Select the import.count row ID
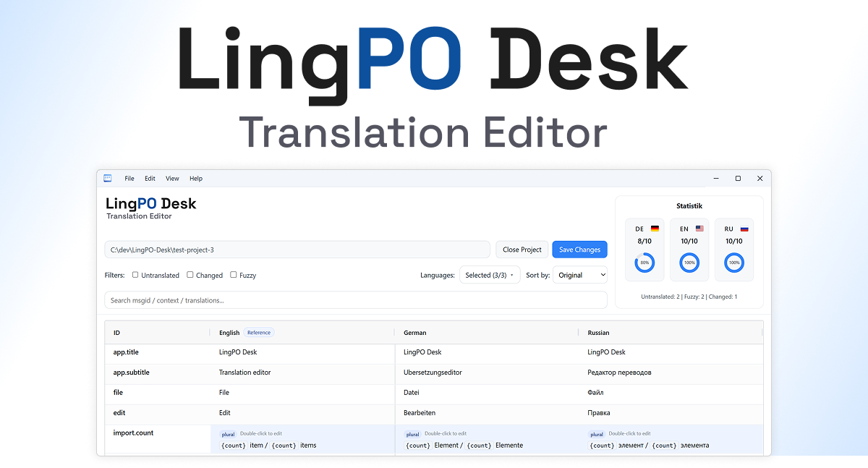Viewport: 868px width, 468px height. (133, 433)
